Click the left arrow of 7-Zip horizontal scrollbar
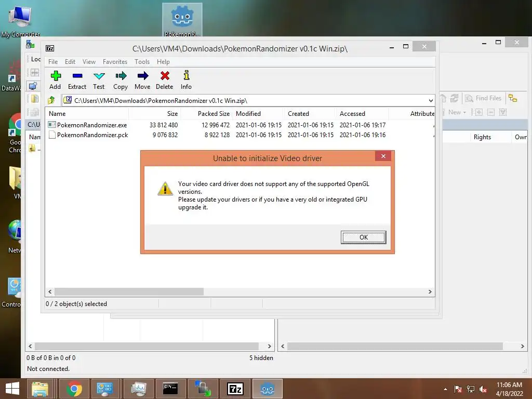Screen dimensions: 532x399 pyautogui.click(x=50, y=292)
